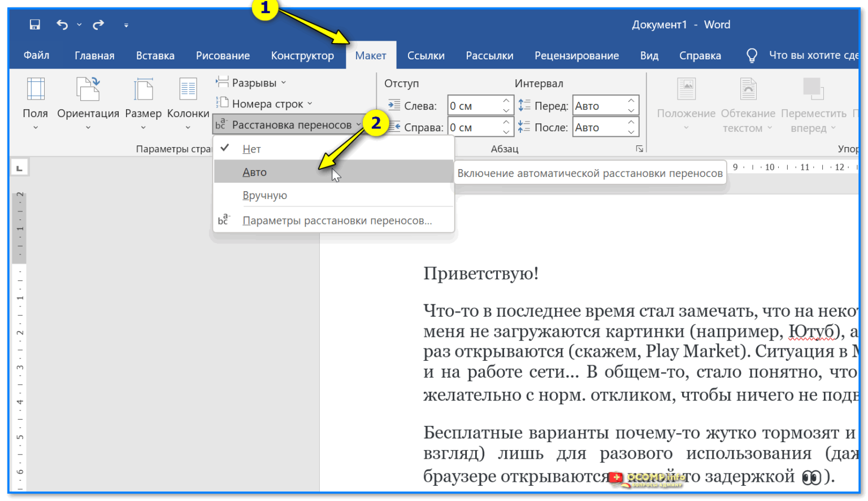
Task: Open the Размер page size button
Action: point(143,105)
